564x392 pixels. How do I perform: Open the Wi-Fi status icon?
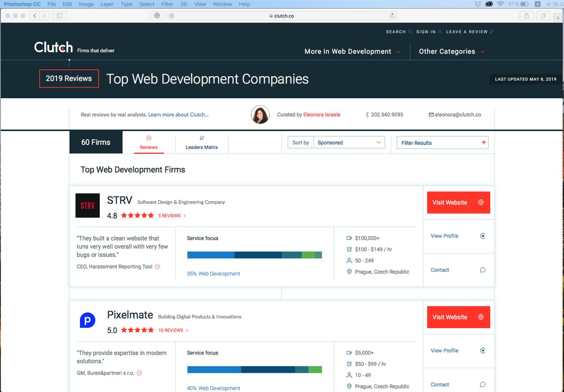[500, 4]
